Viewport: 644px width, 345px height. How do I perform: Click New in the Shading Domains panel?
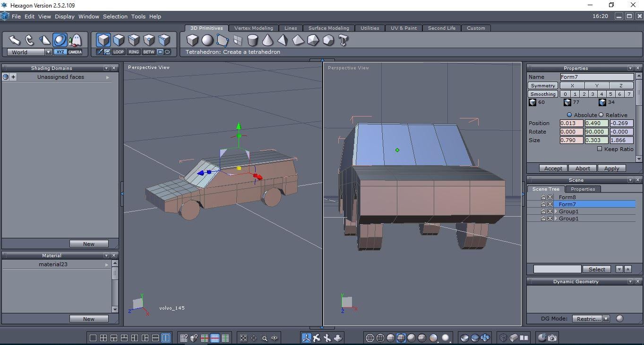89,244
